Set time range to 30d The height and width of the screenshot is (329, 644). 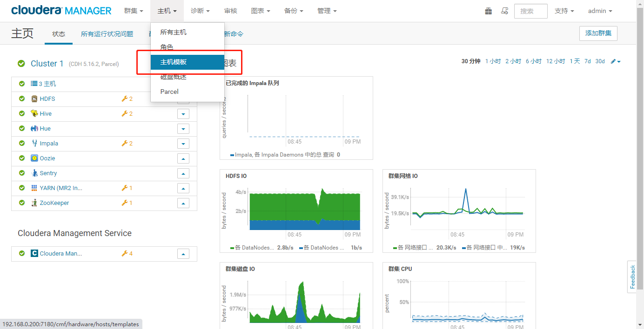click(x=600, y=61)
